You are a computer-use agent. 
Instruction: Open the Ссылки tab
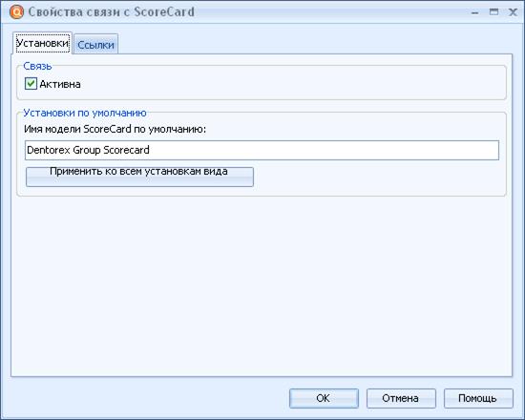tap(95, 45)
